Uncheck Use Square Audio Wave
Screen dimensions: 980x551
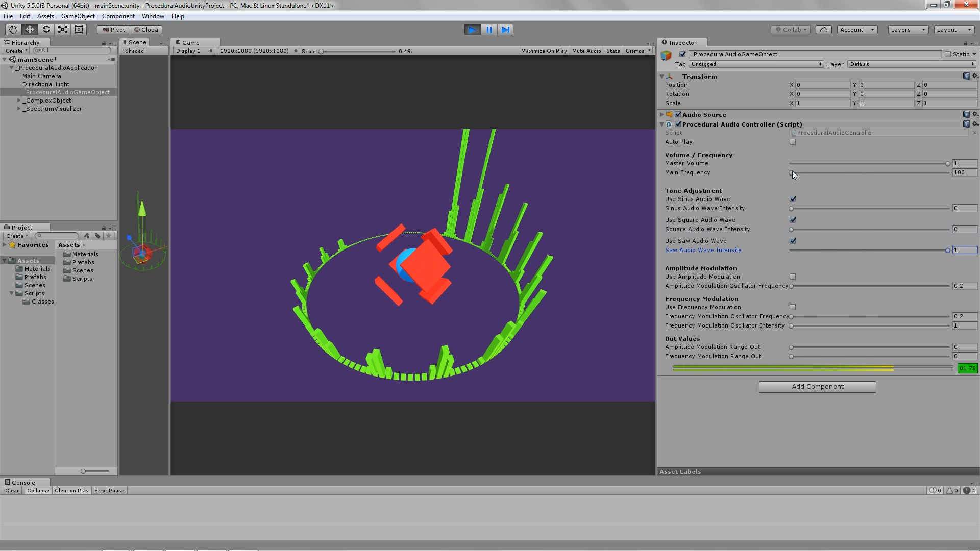[792, 220]
